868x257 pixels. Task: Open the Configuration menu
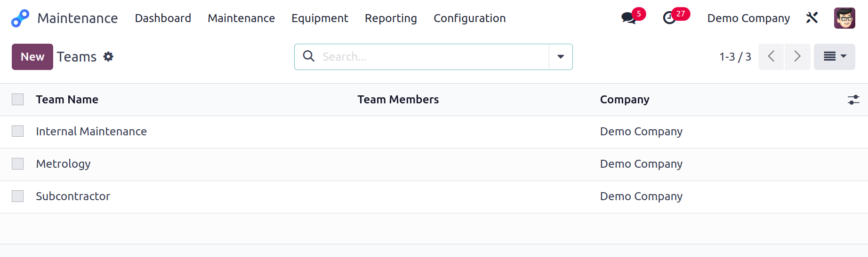pos(469,18)
